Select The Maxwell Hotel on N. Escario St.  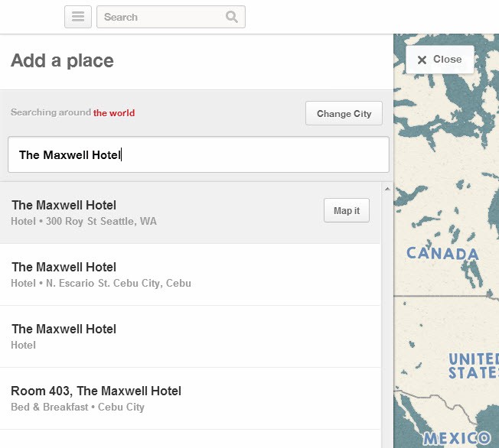click(x=191, y=274)
